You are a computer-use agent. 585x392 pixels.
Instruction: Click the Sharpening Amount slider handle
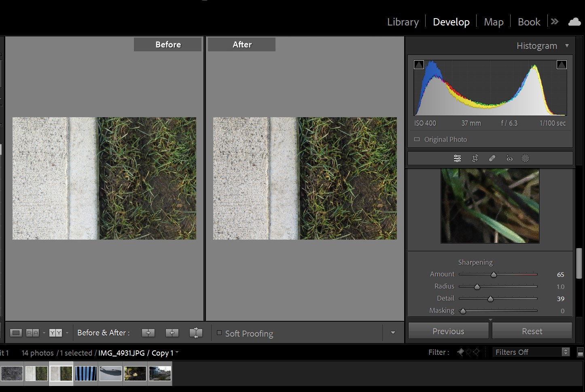[494, 275]
